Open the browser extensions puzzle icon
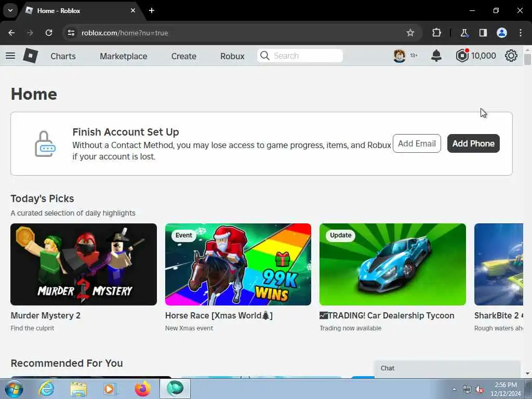 coord(436,33)
